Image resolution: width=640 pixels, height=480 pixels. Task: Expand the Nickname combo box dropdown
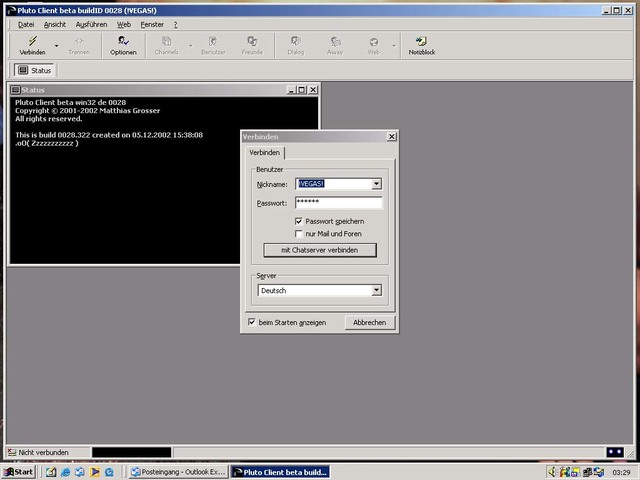point(376,184)
